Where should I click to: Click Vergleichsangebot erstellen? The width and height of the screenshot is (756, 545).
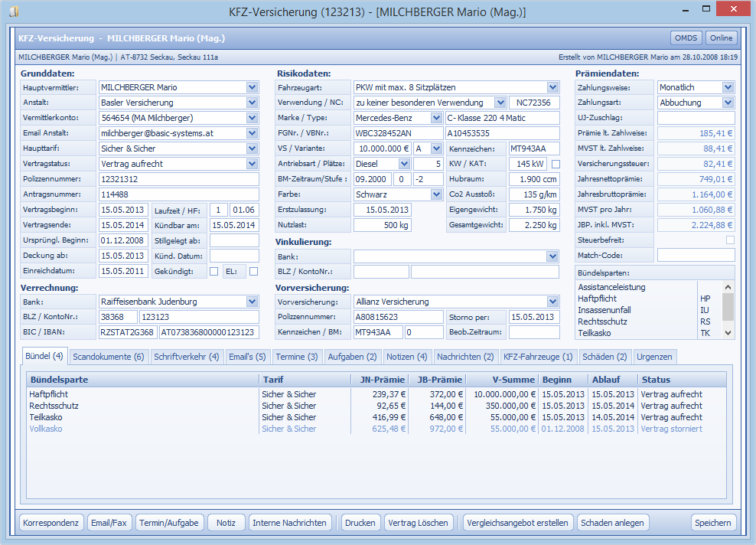(517, 523)
